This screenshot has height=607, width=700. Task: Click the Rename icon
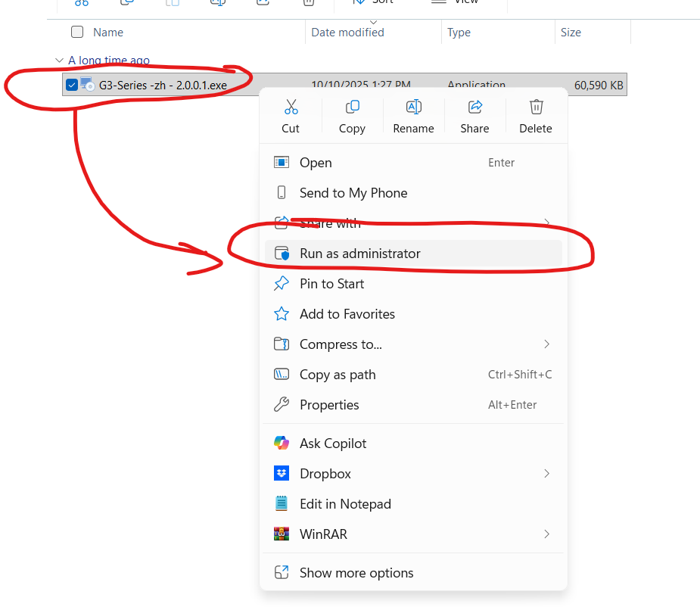click(413, 107)
